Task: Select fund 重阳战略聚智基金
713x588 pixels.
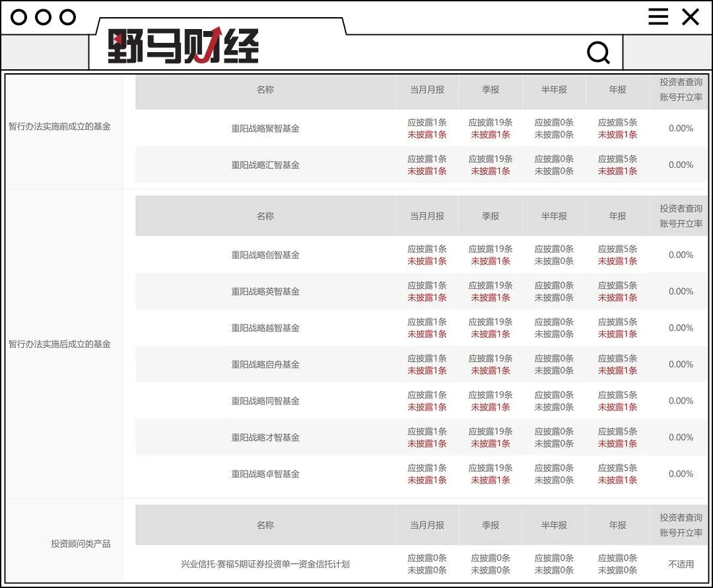Action: tap(265, 129)
